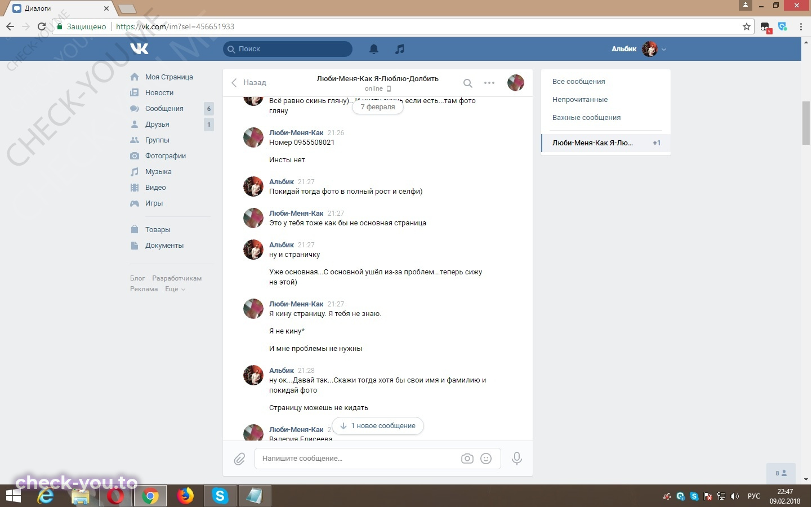The height and width of the screenshot is (507, 812).
Task: Open conversation actions three-dots menu
Action: tap(489, 83)
